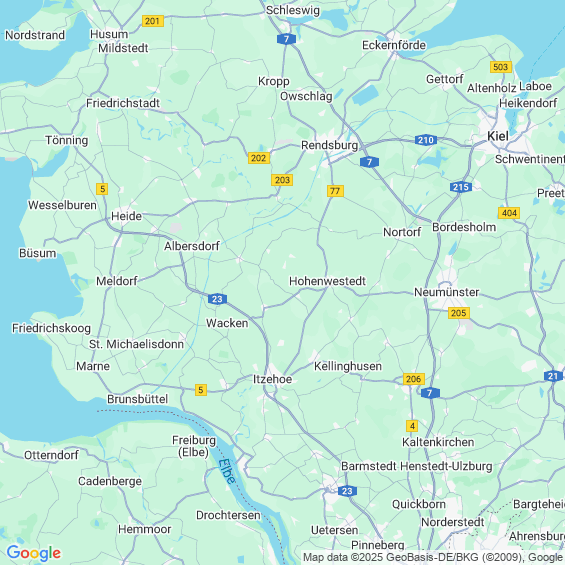Viewport: 565px width, 565px height.
Task: Click the Google logo
Action: point(34,553)
